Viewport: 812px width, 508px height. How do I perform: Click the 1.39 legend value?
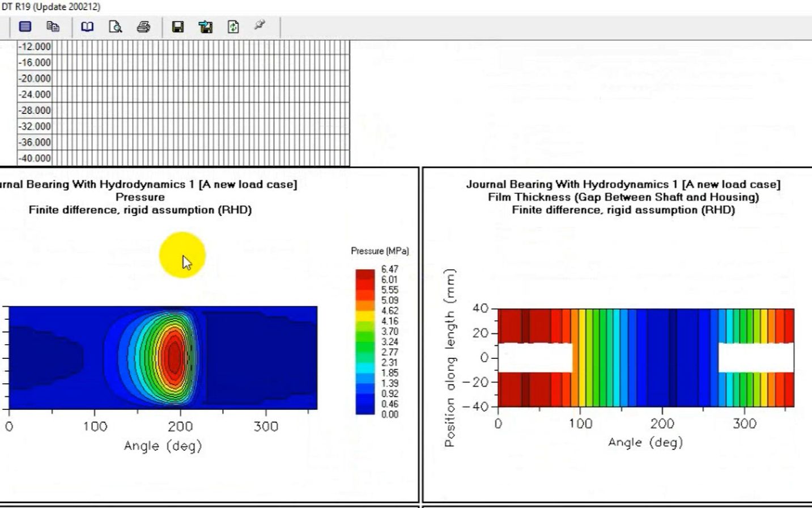point(390,383)
